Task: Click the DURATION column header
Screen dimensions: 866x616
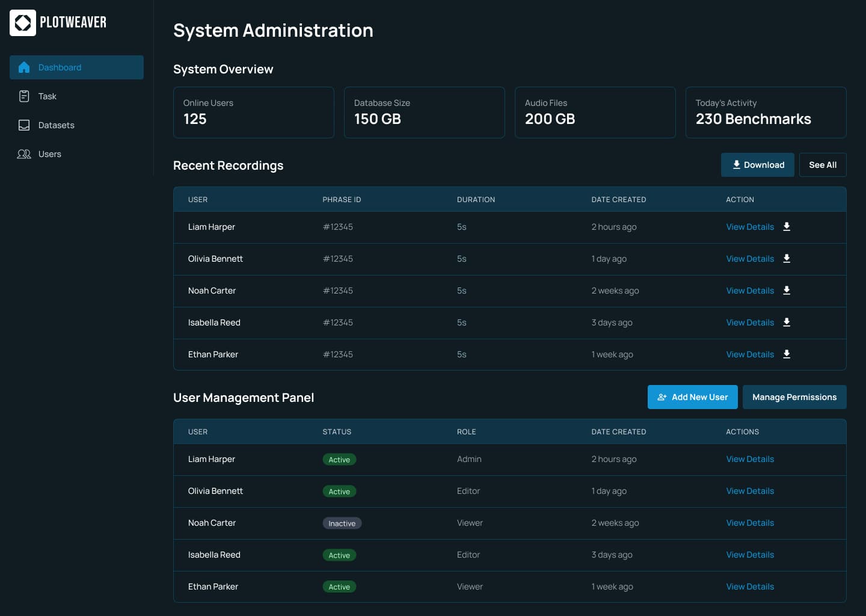Action: point(476,200)
